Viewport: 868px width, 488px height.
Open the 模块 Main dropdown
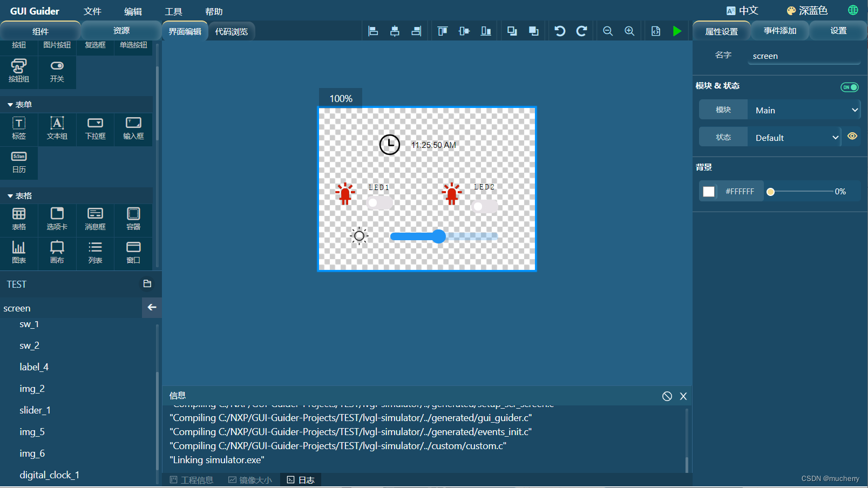[804, 110]
